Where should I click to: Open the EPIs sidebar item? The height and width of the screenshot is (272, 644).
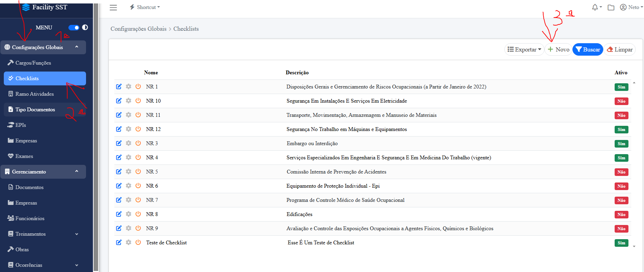click(21, 125)
